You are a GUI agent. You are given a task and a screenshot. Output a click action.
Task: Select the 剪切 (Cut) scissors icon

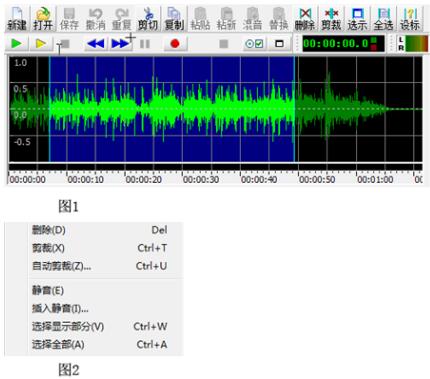[x=148, y=18]
